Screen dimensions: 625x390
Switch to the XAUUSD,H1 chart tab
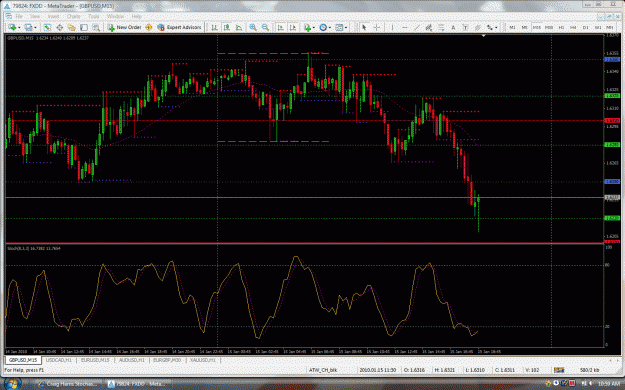click(203, 360)
